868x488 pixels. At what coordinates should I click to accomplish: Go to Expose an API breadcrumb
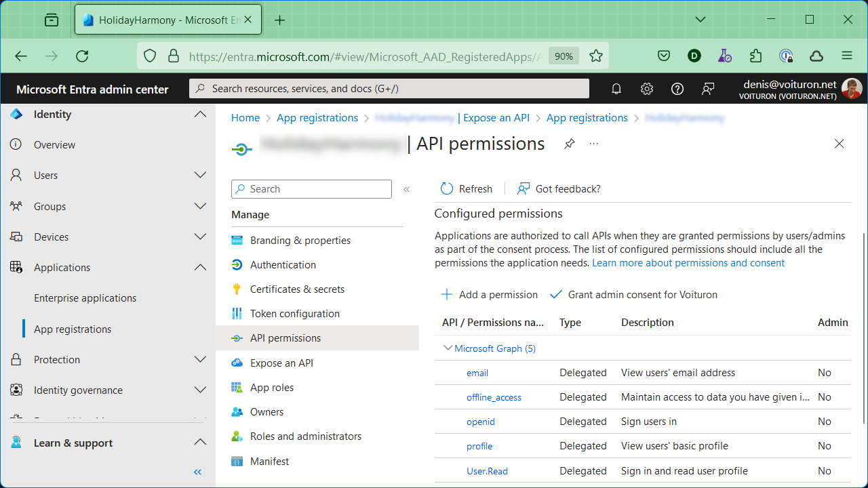[x=496, y=118]
